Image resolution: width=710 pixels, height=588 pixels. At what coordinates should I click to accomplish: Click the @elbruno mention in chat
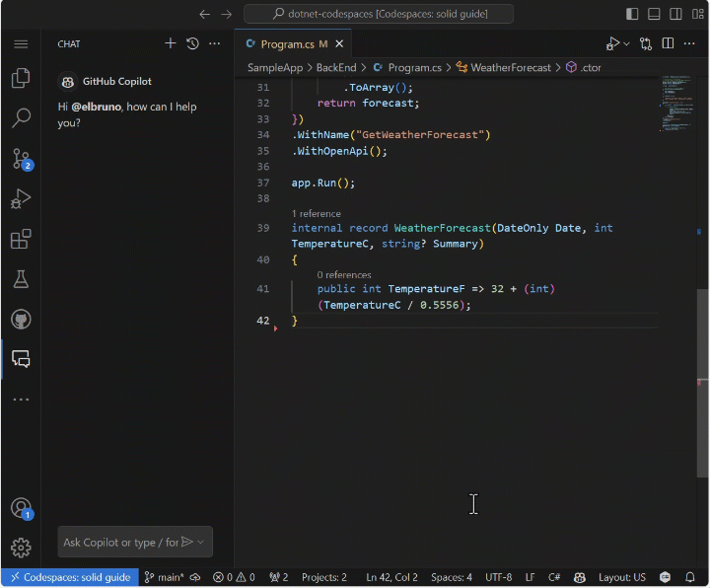tap(96, 107)
